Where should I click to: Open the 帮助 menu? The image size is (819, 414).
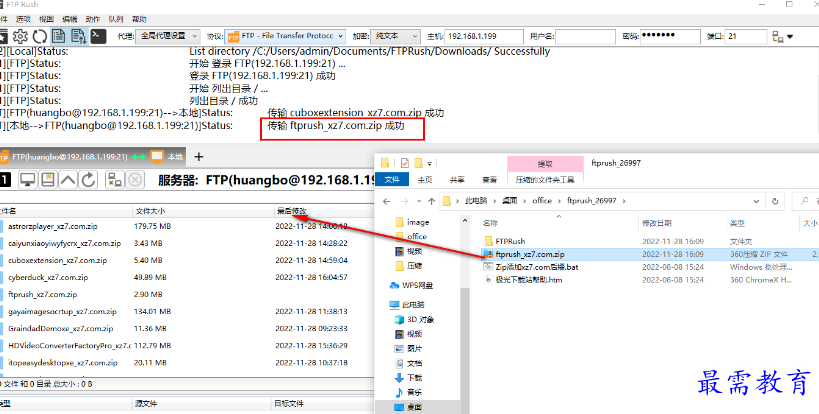click(139, 19)
